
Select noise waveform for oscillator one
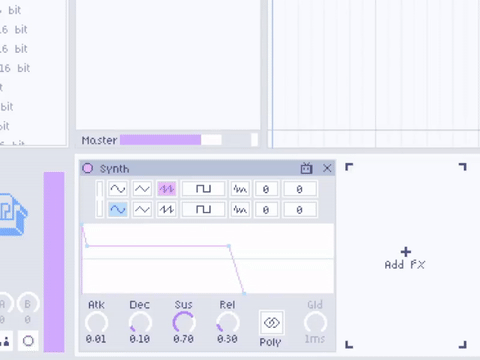point(240,189)
